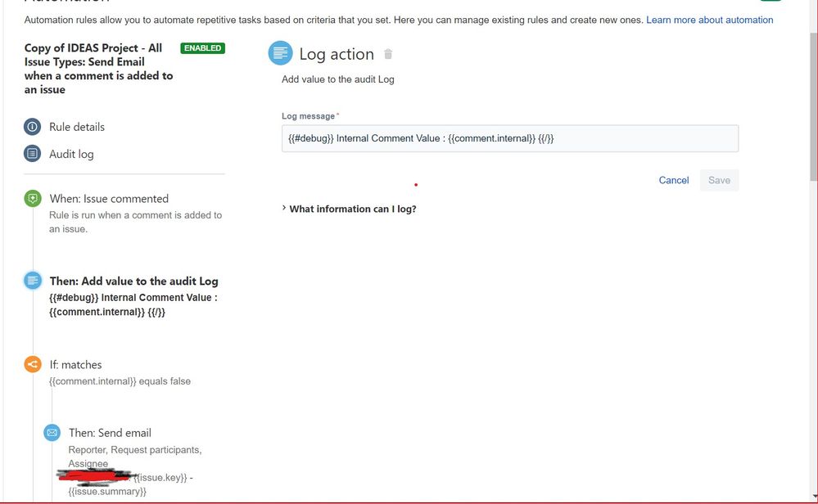Click the ENABLED status badge
The image size is (818, 504).
pos(203,48)
